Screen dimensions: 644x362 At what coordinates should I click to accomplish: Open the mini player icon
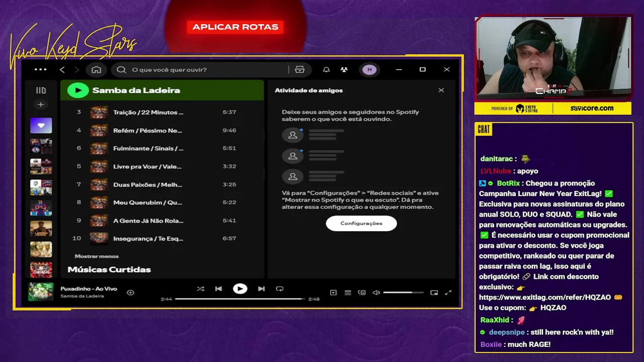point(434,293)
